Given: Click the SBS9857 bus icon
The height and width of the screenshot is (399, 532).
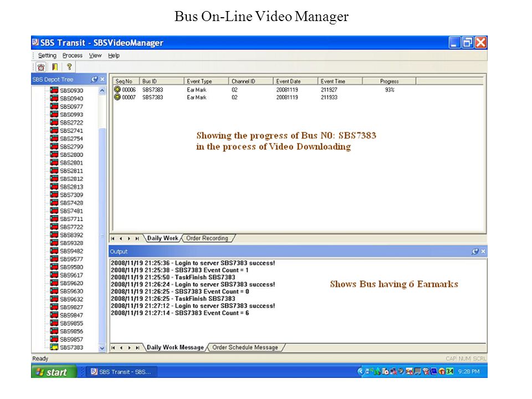Looking at the screenshot, I should click(x=54, y=339).
